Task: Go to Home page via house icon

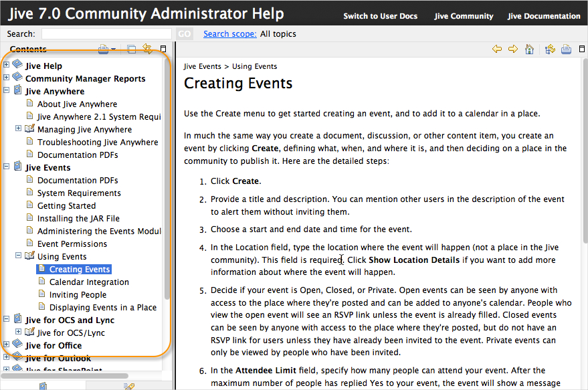Action: [529, 49]
